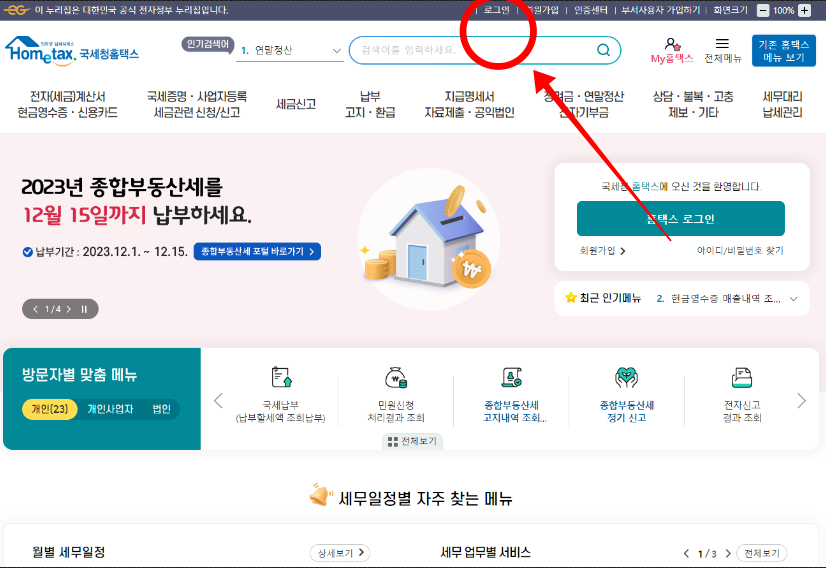Click the house piggy bank banner image

[x=428, y=239]
